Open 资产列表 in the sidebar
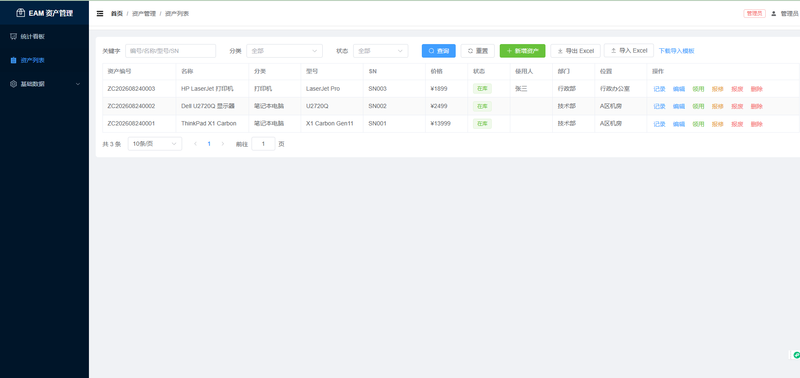800x378 pixels. 44,60
